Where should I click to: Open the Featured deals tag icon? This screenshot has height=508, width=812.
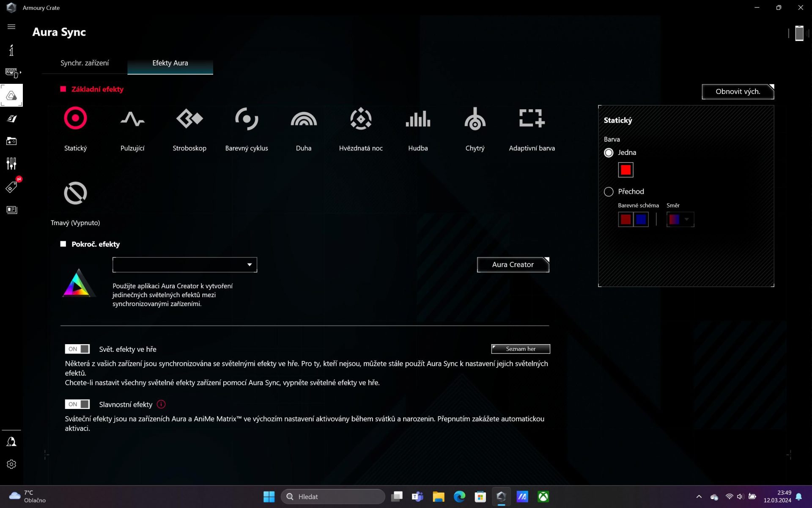coord(11,187)
